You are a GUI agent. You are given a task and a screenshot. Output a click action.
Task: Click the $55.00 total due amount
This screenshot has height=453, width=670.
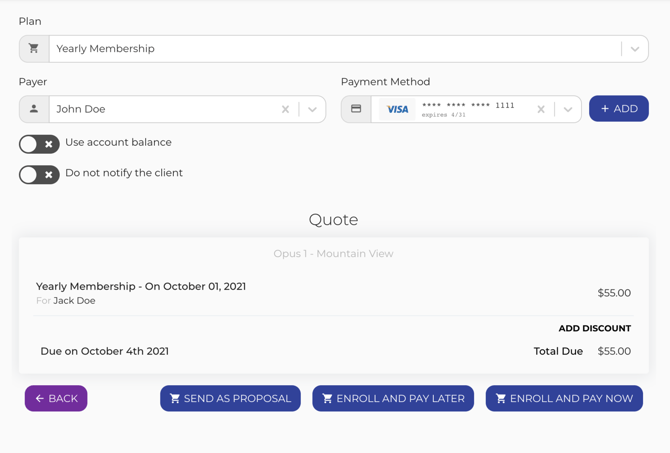click(614, 351)
